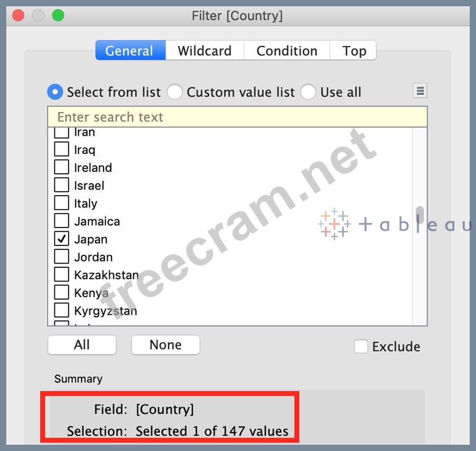Select the Israel checkbox
This screenshot has width=476, height=451.
[x=62, y=185]
